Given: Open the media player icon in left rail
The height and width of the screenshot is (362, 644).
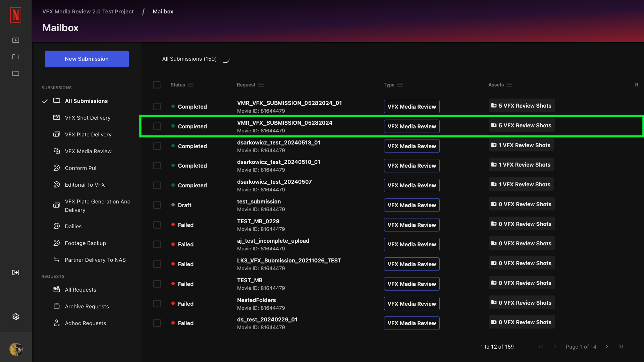Looking at the screenshot, I should coord(16,40).
